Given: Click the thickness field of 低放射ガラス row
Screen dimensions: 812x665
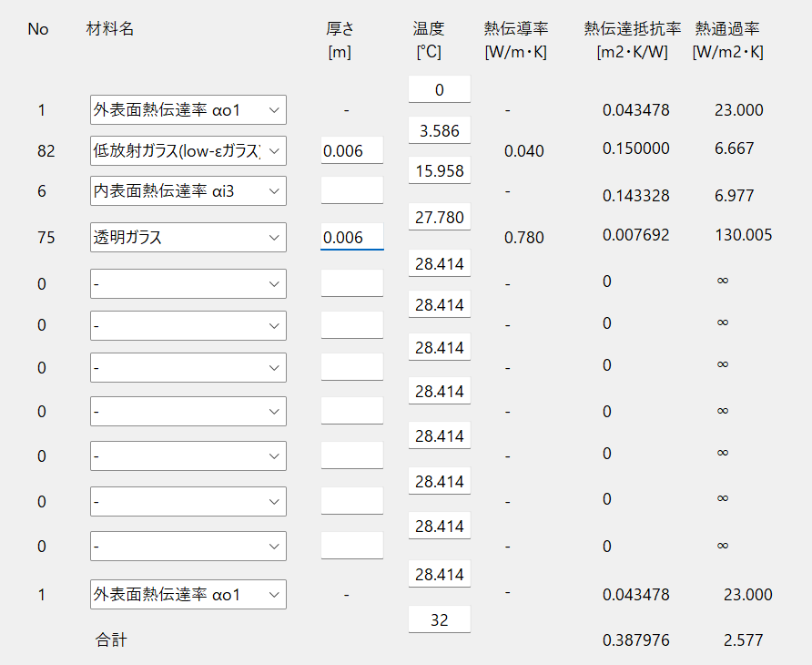Looking at the screenshot, I should pyautogui.click(x=352, y=150).
